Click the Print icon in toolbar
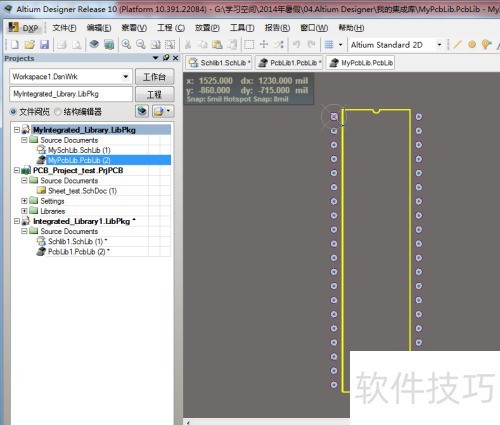 [62, 44]
